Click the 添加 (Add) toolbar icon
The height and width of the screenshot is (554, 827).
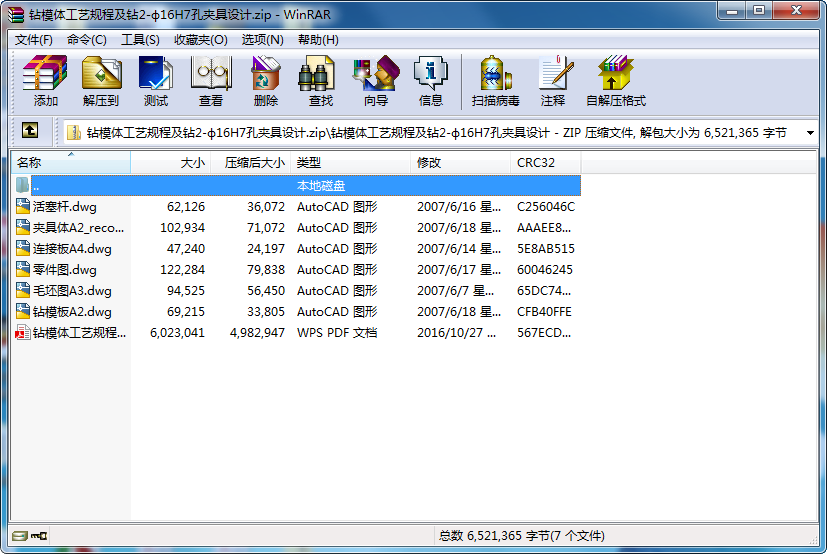click(x=45, y=81)
